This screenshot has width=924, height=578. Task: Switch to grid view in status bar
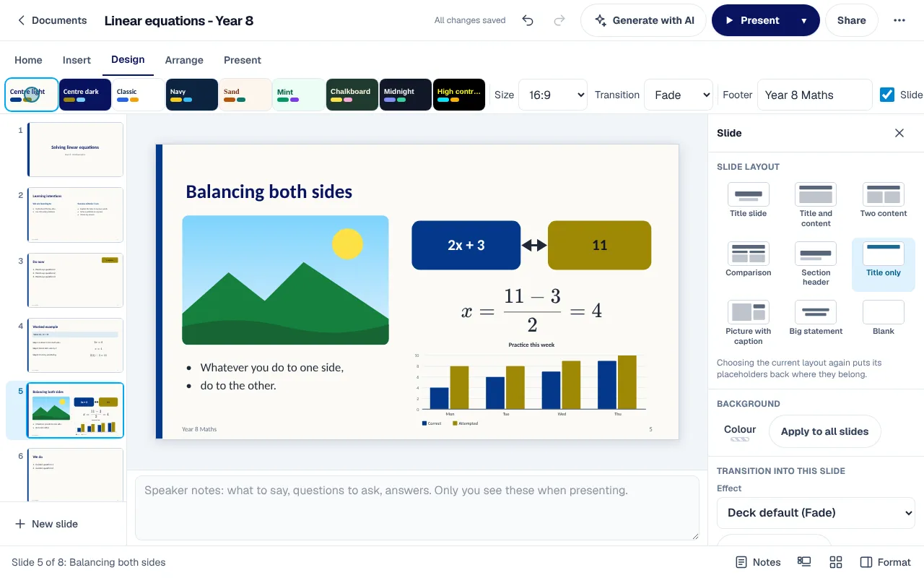(836, 562)
